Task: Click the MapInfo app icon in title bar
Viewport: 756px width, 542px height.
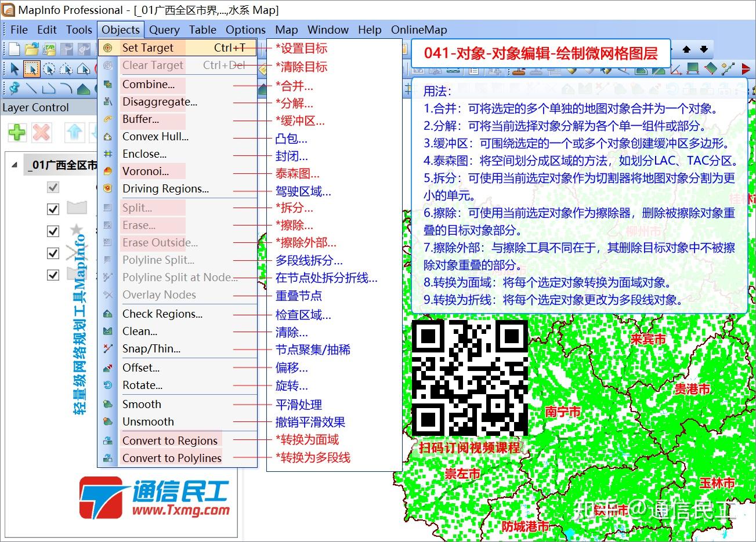Action: [9, 10]
